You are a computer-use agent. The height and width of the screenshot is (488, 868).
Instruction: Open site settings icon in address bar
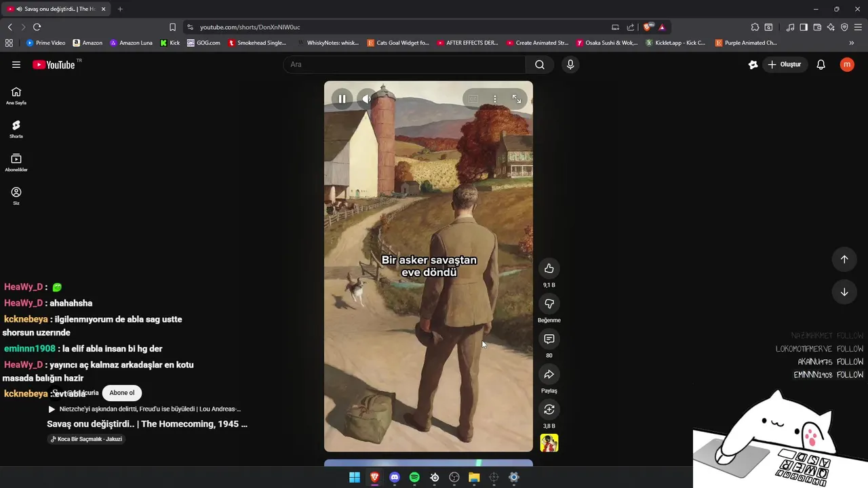coord(190,27)
